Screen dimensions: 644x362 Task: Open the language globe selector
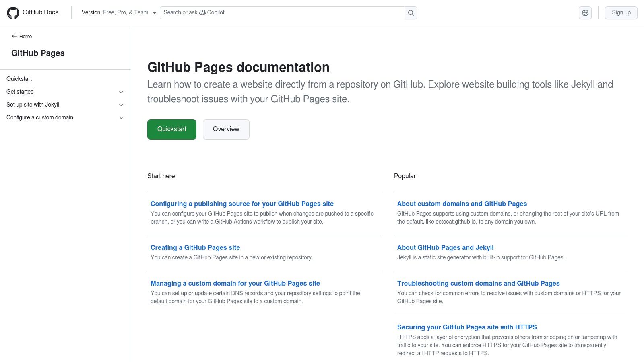(x=585, y=12)
